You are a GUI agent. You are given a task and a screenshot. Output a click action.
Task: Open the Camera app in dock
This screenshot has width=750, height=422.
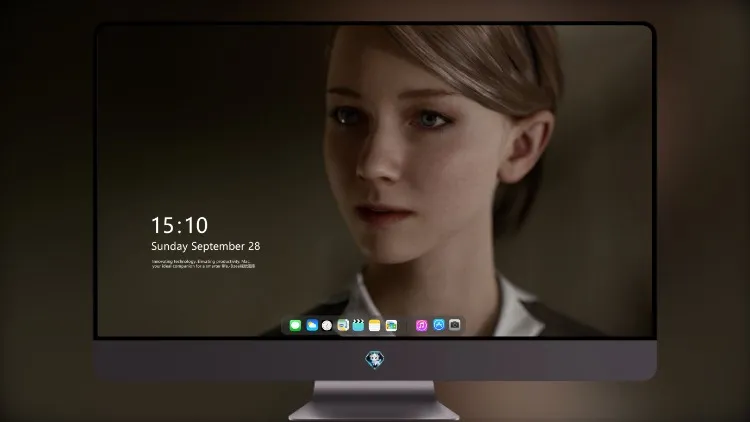pyautogui.click(x=454, y=325)
